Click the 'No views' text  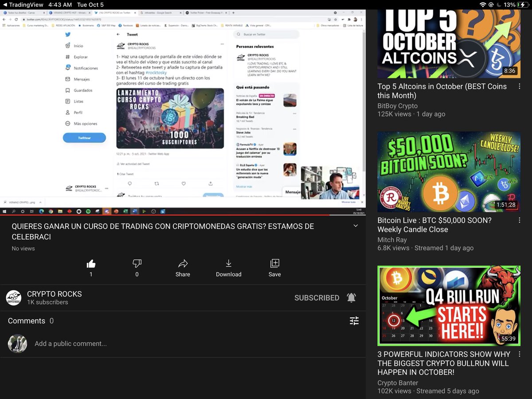pyautogui.click(x=23, y=248)
